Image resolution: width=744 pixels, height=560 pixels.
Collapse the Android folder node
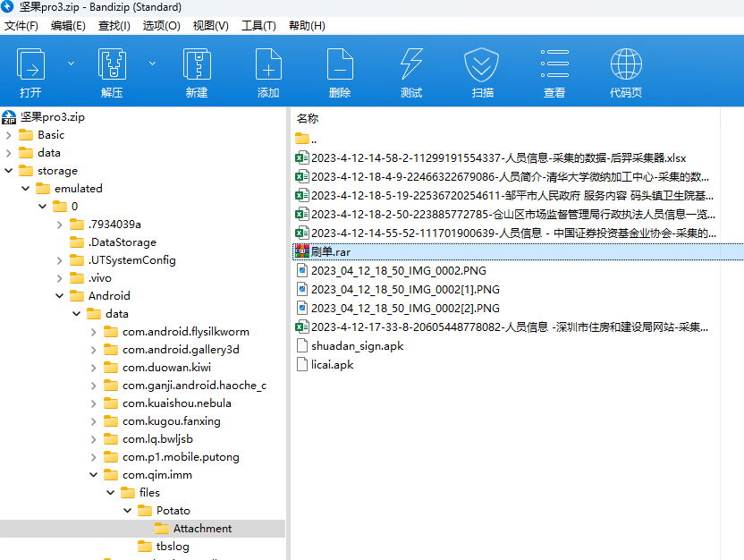pyautogui.click(x=60, y=296)
